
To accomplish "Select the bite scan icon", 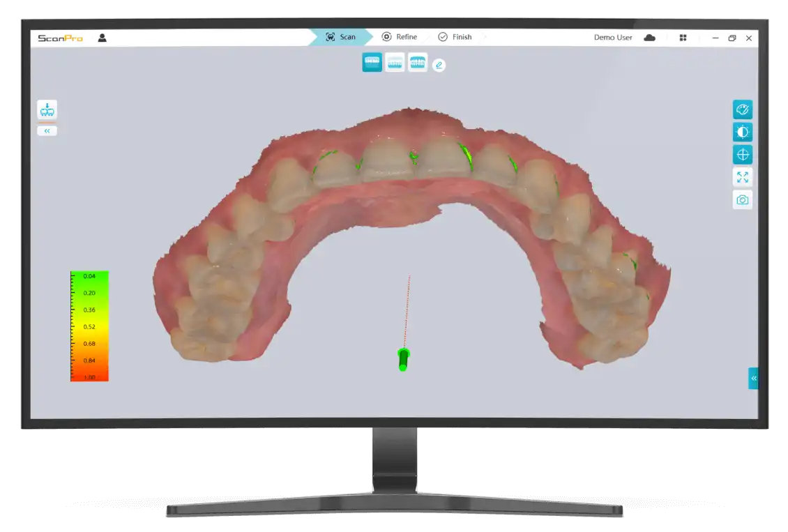I will coord(418,63).
